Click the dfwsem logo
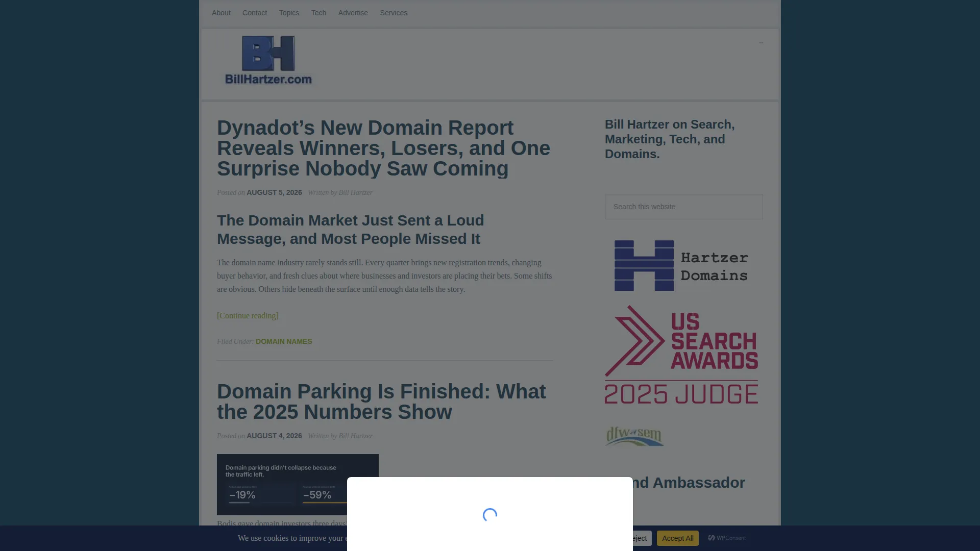 [x=634, y=436]
